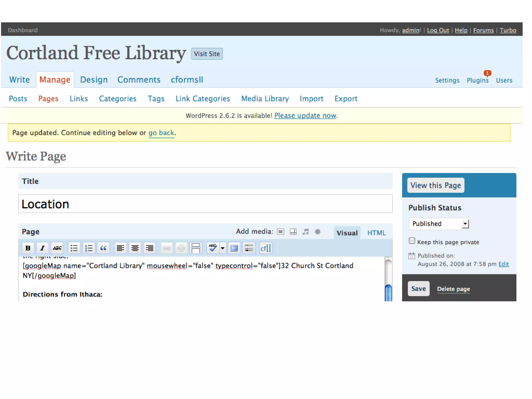Click the Published on calendar icon
This screenshot has width=532, height=399.
pos(412,256)
